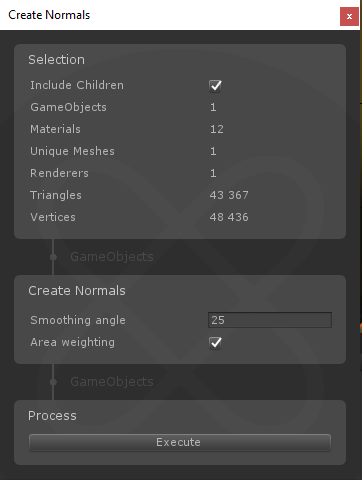The height and width of the screenshot is (480, 362).
Task: Click the Vertices count value 48 436
Action: (229, 217)
